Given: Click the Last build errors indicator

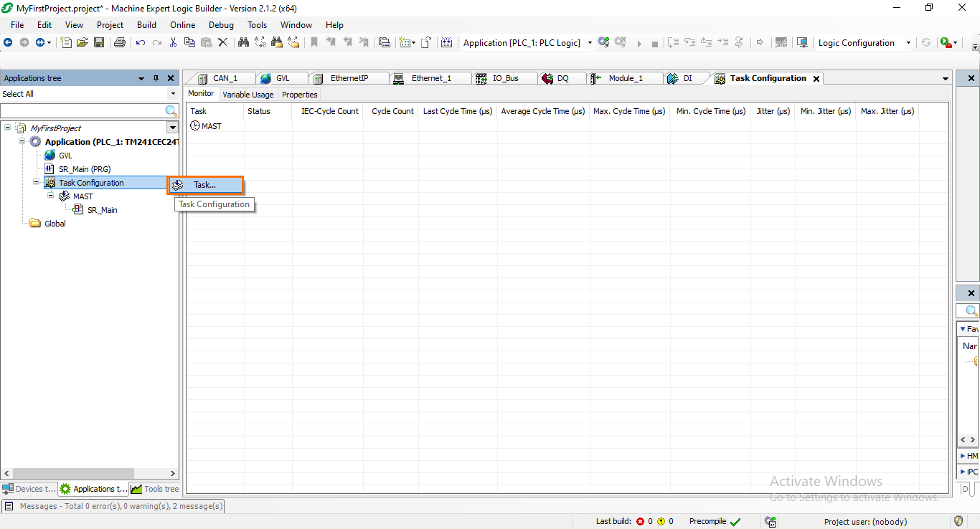Looking at the screenshot, I should click(644, 521).
